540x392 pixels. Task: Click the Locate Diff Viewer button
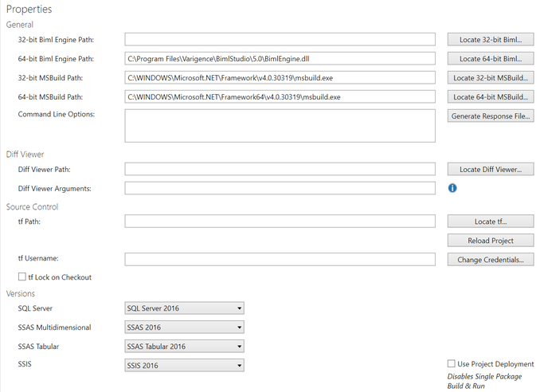click(491, 170)
